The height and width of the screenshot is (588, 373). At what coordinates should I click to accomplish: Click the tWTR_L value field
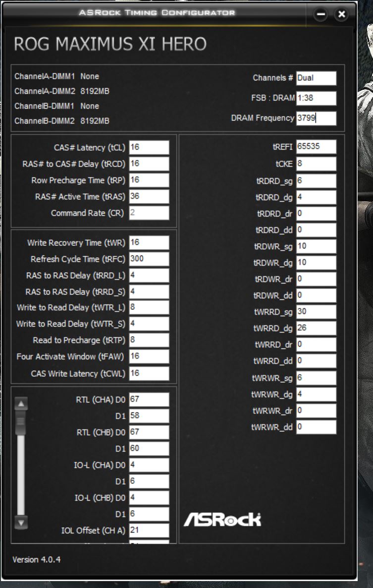click(x=149, y=307)
